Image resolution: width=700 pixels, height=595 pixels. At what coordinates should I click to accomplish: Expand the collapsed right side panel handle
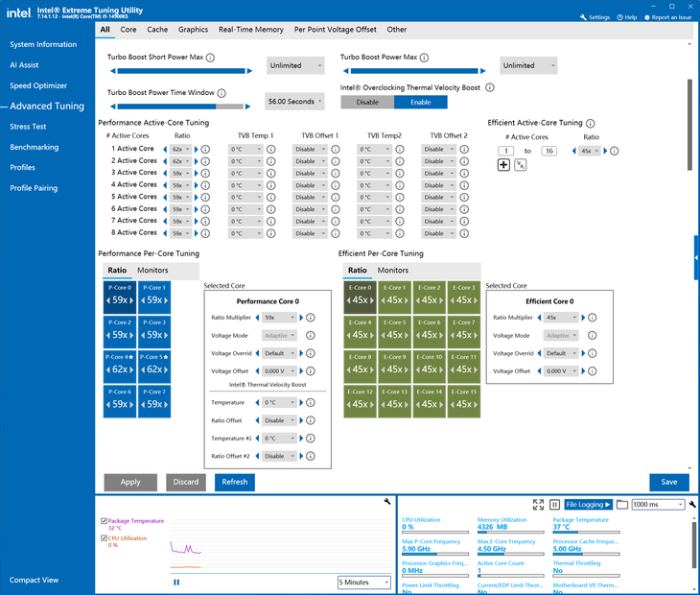pos(696,258)
